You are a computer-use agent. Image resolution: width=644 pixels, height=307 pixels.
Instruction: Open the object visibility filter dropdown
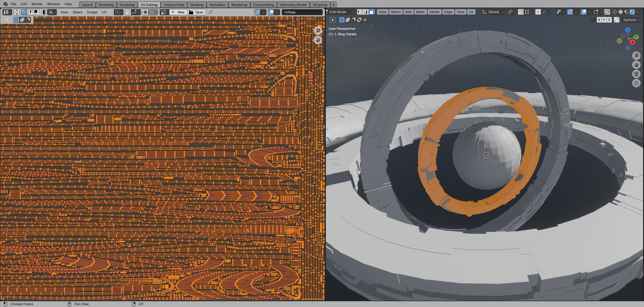pos(560,12)
